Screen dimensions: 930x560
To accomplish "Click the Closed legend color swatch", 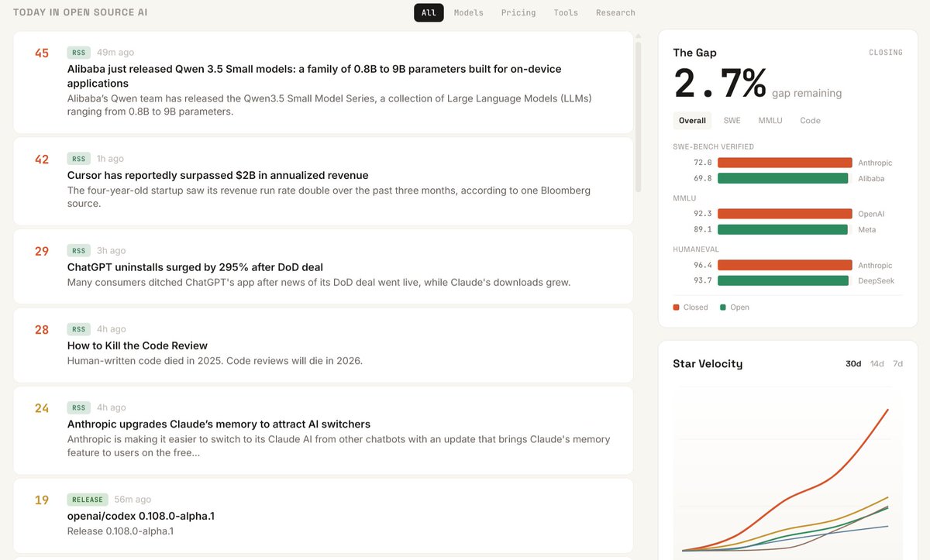I will (677, 307).
